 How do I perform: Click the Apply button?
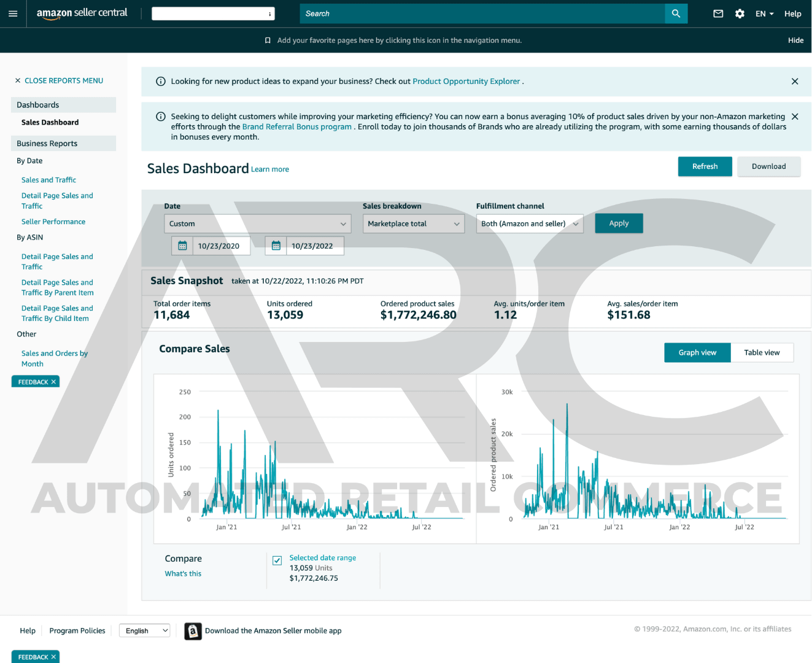(619, 223)
